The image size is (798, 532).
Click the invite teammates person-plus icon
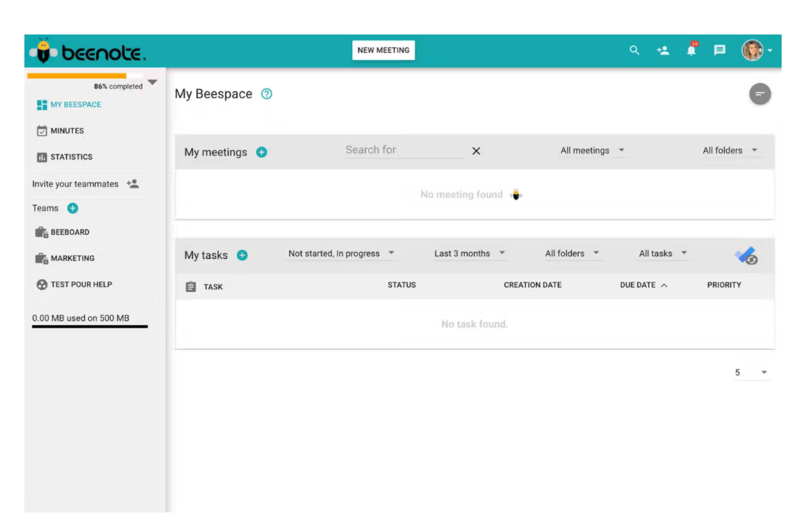pyautogui.click(x=133, y=184)
